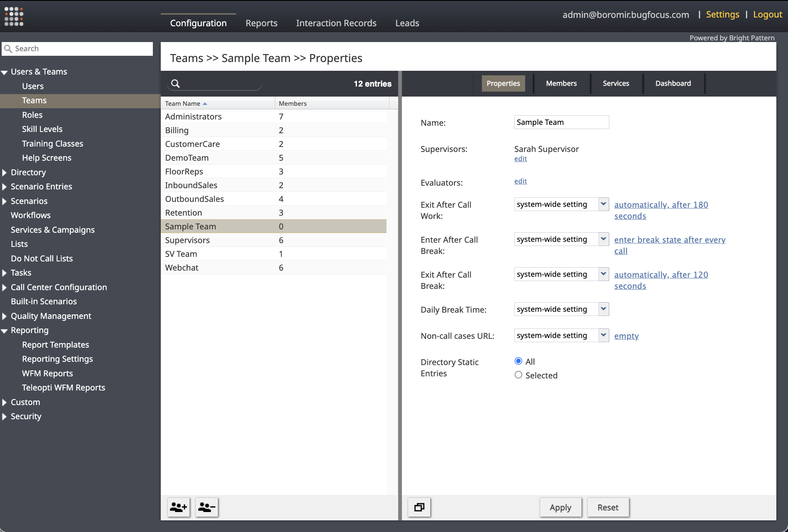Switch to the Members tab
Screen dimensions: 788x532
pyautogui.click(x=561, y=83)
